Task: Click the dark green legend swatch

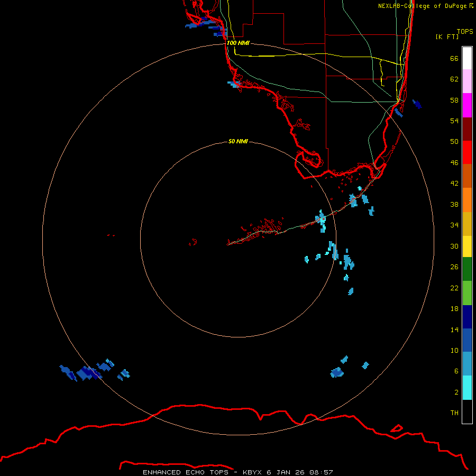Action: (467, 269)
